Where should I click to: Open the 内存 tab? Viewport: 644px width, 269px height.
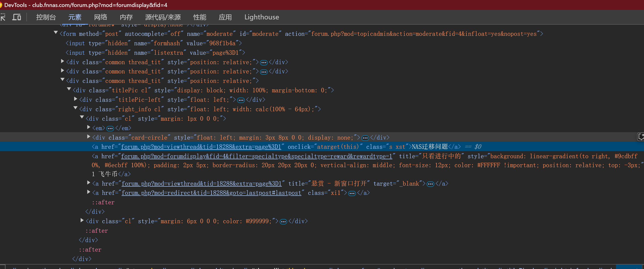click(126, 17)
